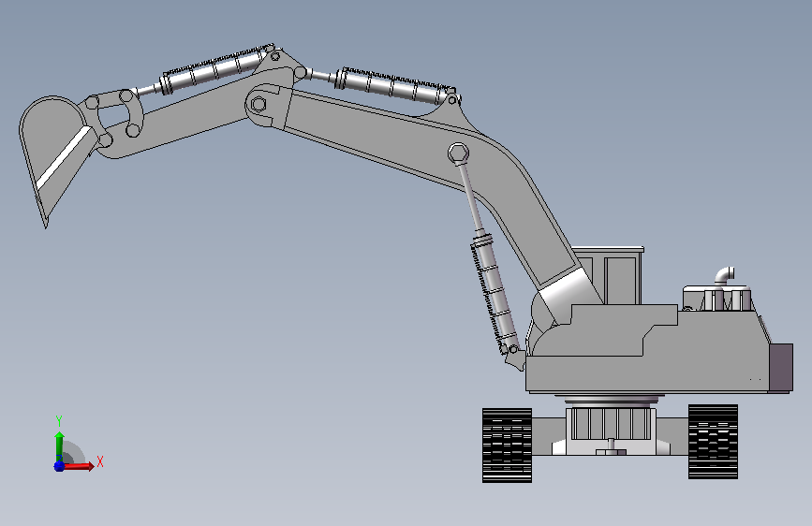Screen dimensions: 812x526
Task: Pick the hex pin at boom cylinder rod end
Action: tap(458, 153)
